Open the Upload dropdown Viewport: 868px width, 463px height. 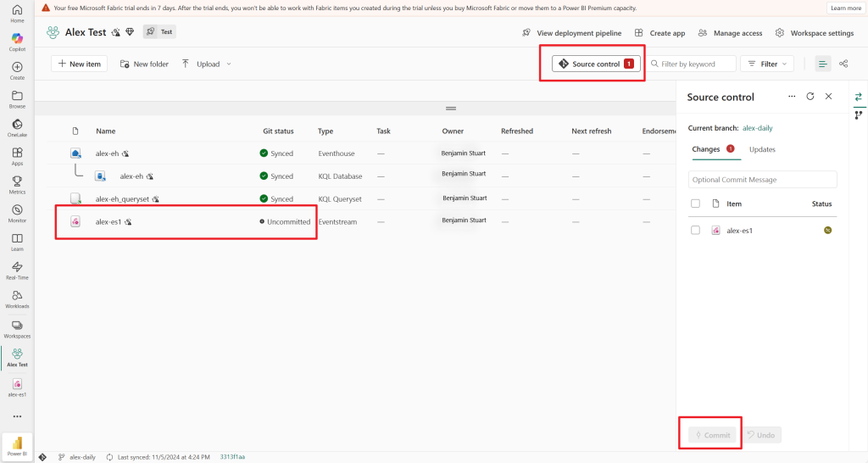pos(207,64)
